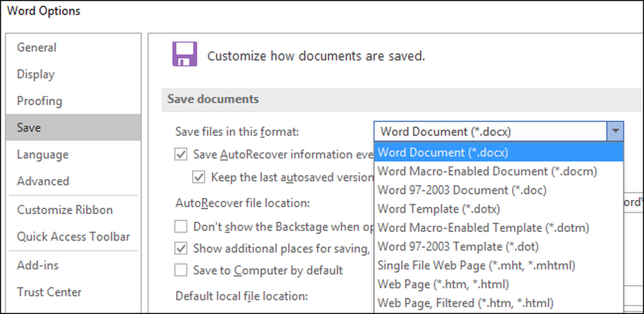
Task: Choose Word 97-2003 Template (*.dot)
Action: point(498,246)
